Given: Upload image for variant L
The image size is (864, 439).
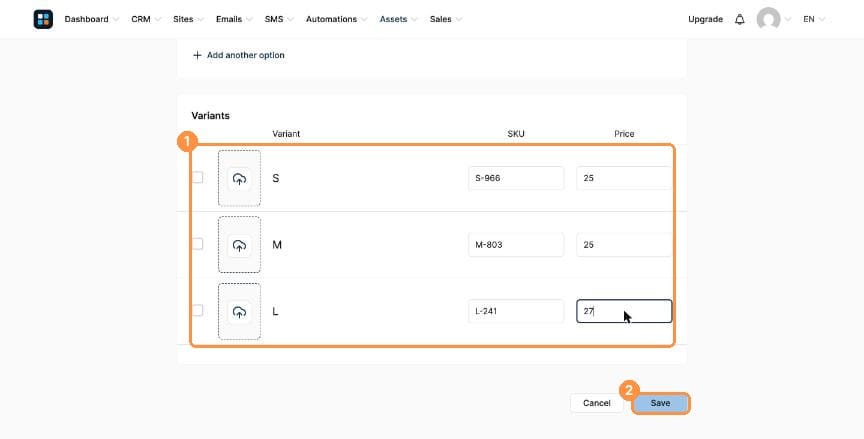Looking at the screenshot, I should click(239, 311).
